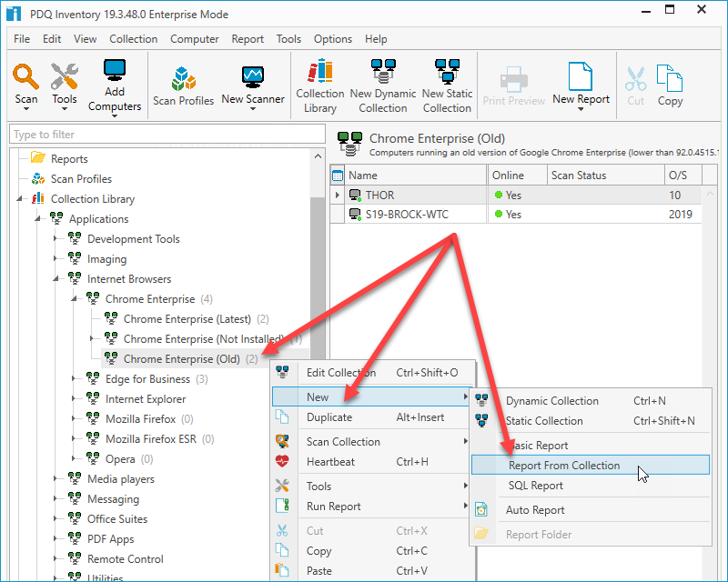This screenshot has height=582, width=728.
Task: Click the New Scanner toolbar icon
Action: pyautogui.click(x=253, y=77)
